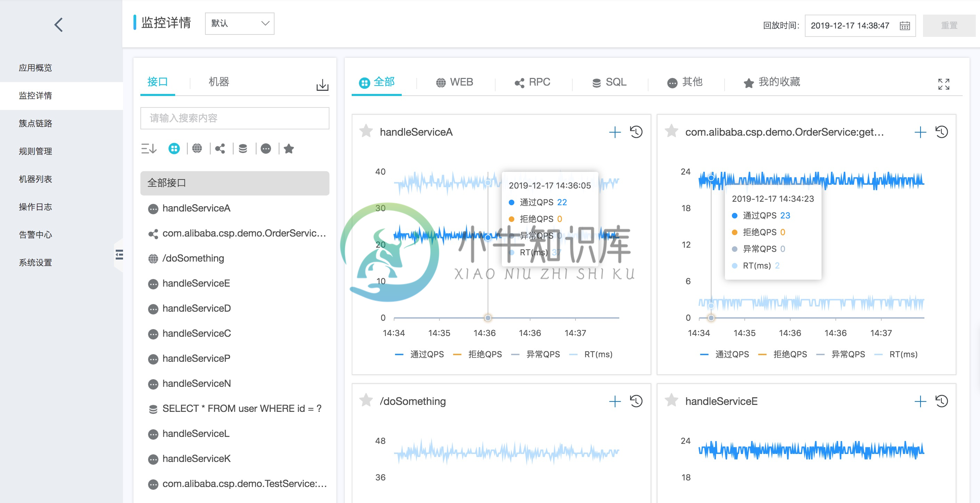Open the calendar picker for replay time
The width and height of the screenshot is (980, 503).
coord(905,26)
